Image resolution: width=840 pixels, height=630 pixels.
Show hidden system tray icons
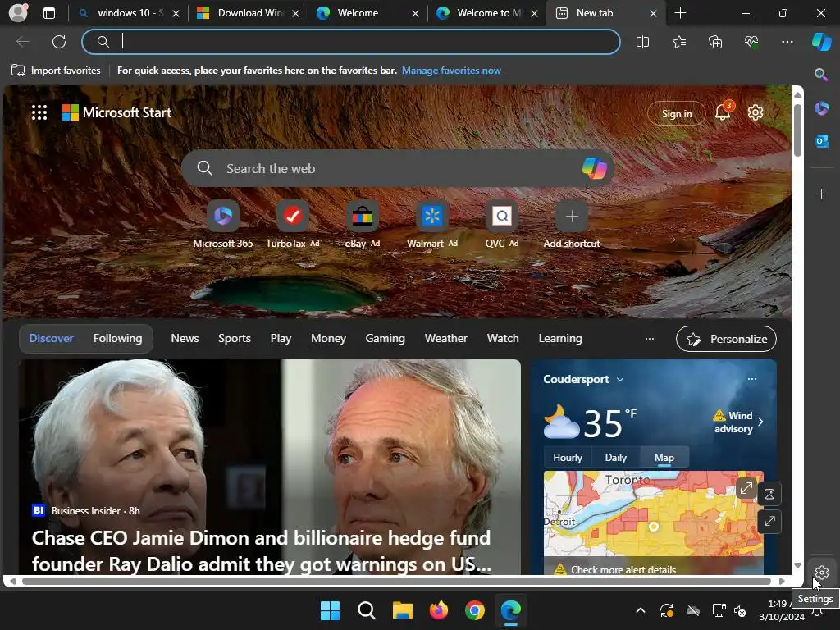640,610
